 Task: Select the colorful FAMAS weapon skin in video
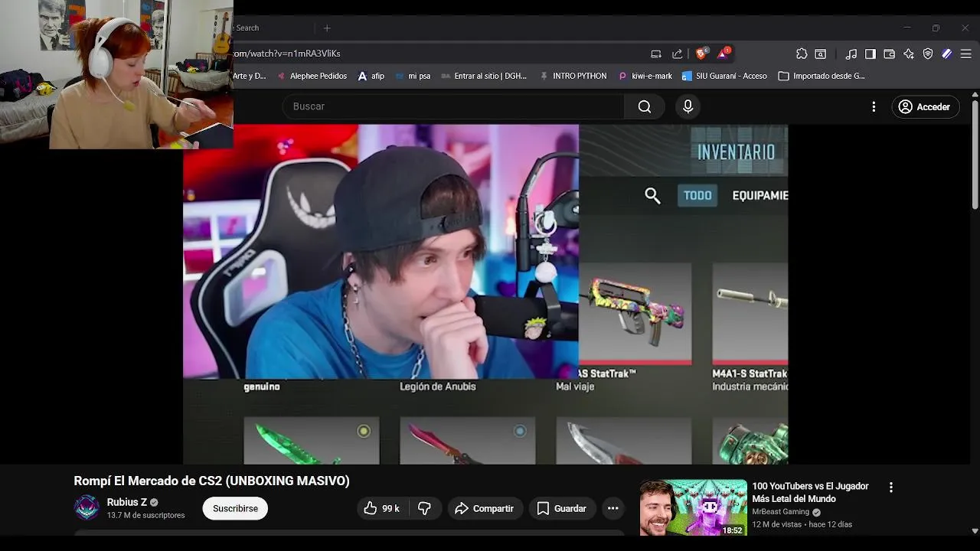coord(635,312)
